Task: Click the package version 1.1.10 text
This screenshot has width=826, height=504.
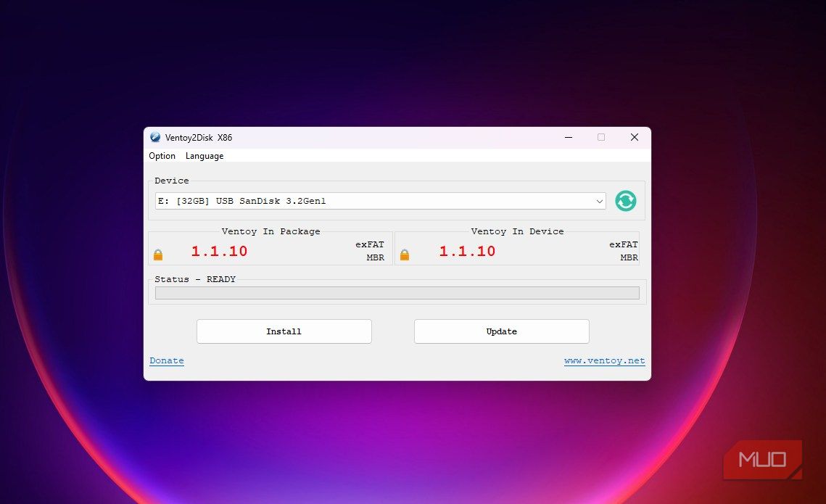Action: click(219, 251)
